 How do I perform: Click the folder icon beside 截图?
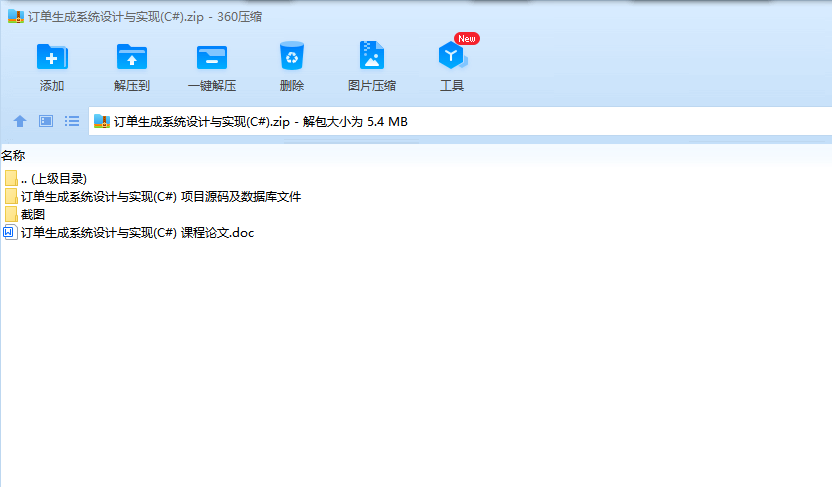coord(11,214)
